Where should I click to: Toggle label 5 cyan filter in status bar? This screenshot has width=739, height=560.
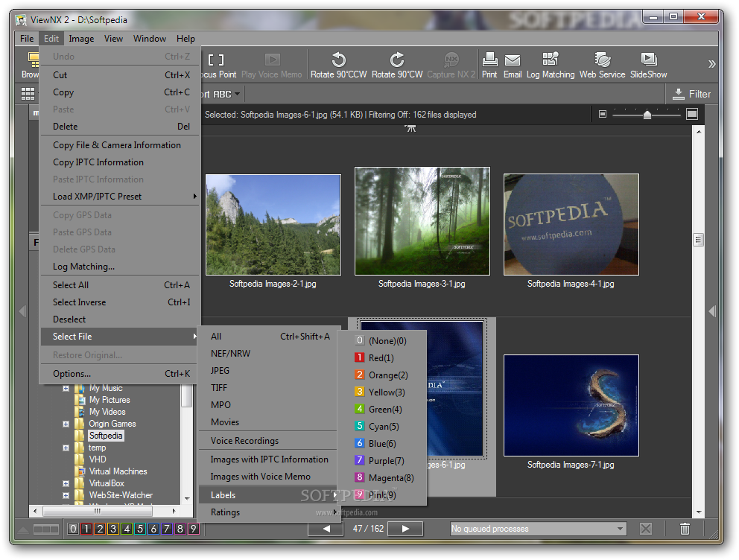(140, 529)
